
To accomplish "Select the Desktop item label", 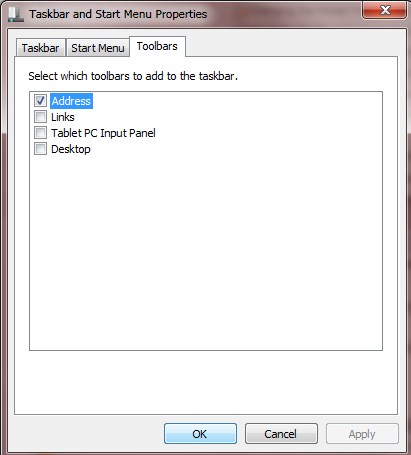I will tap(71, 149).
